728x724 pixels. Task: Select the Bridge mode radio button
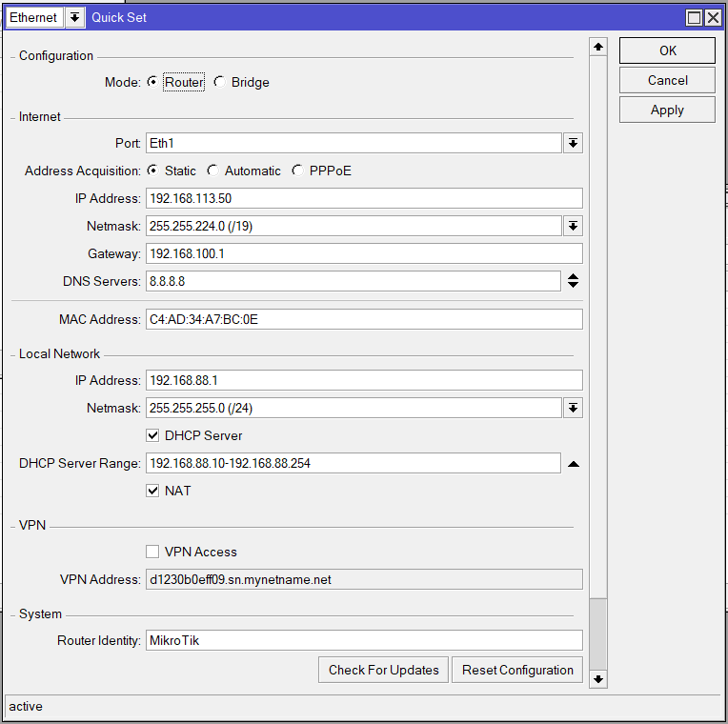(x=219, y=82)
